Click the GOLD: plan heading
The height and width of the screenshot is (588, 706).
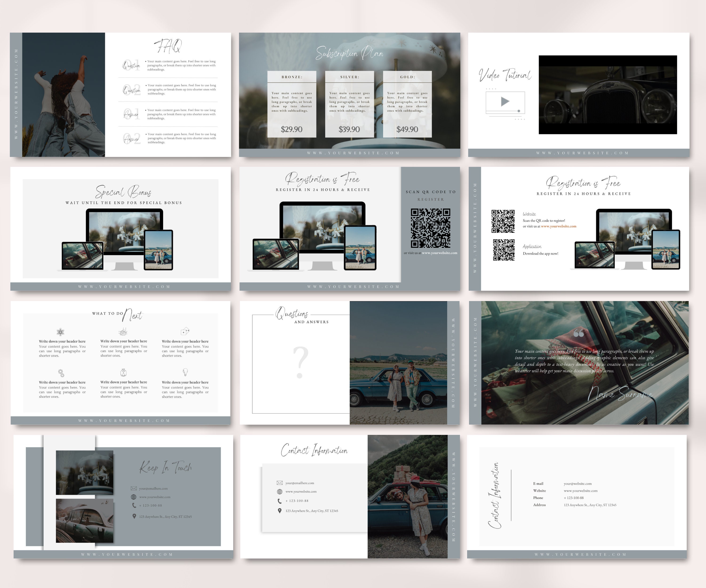pyautogui.click(x=407, y=77)
